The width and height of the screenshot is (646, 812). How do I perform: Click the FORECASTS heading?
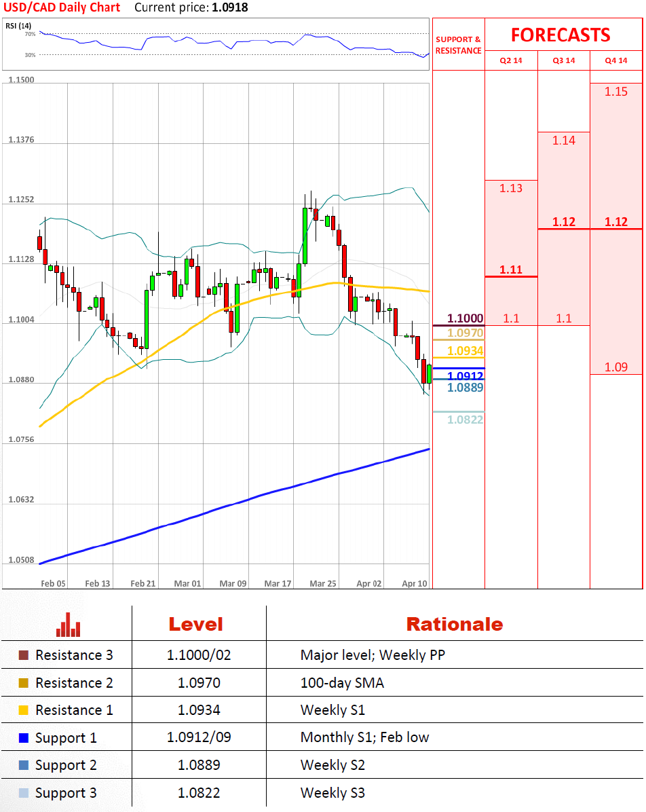(560, 35)
